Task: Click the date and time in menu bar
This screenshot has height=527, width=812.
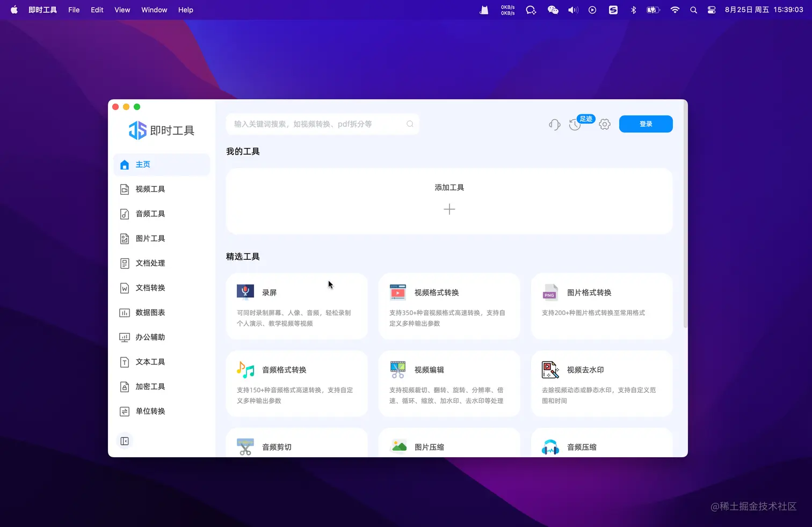Action: [x=764, y=10]
